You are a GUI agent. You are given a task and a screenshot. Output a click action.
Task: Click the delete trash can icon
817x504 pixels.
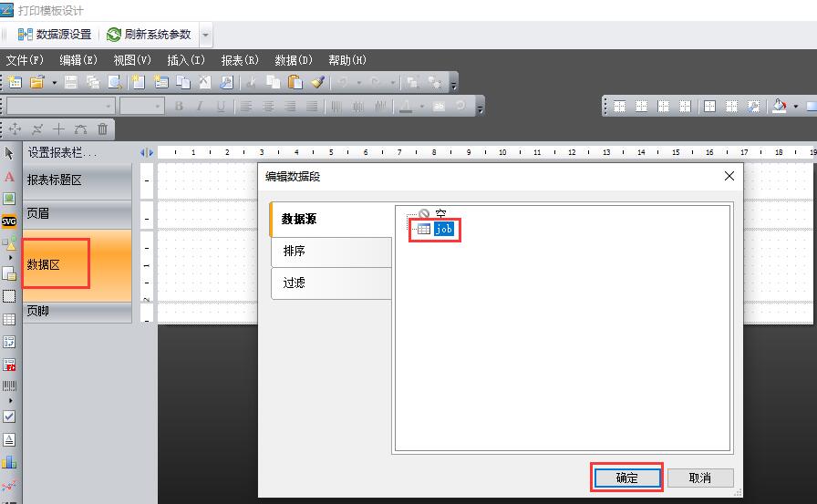[102, 129]
